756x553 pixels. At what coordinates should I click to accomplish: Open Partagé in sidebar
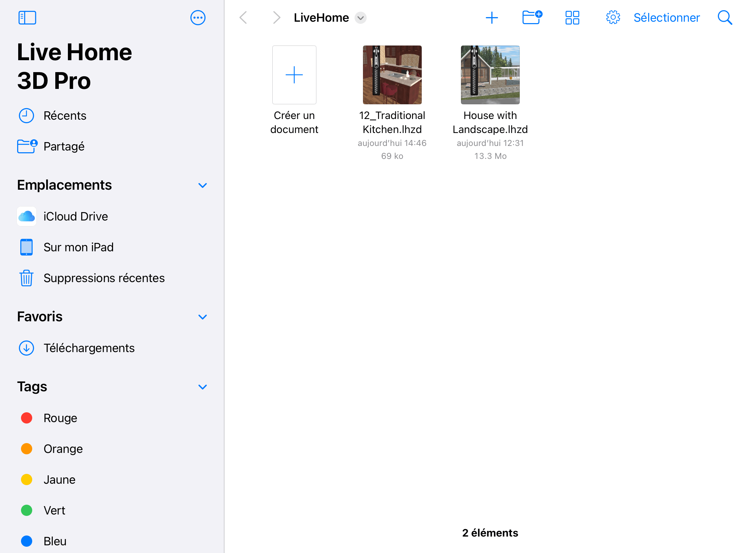pyautogui.click(x=112, y=146)
